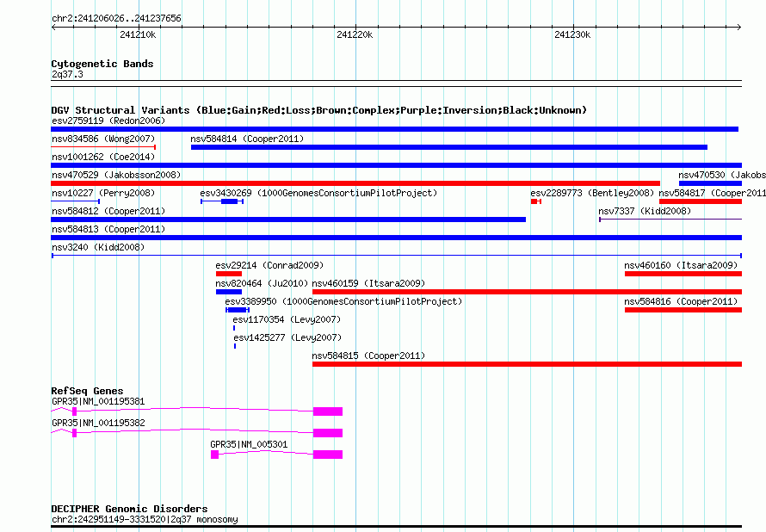The image size is (766, 532).
Task: Click esv1425277 (Levy2007) label
Action: coord(287,337)
